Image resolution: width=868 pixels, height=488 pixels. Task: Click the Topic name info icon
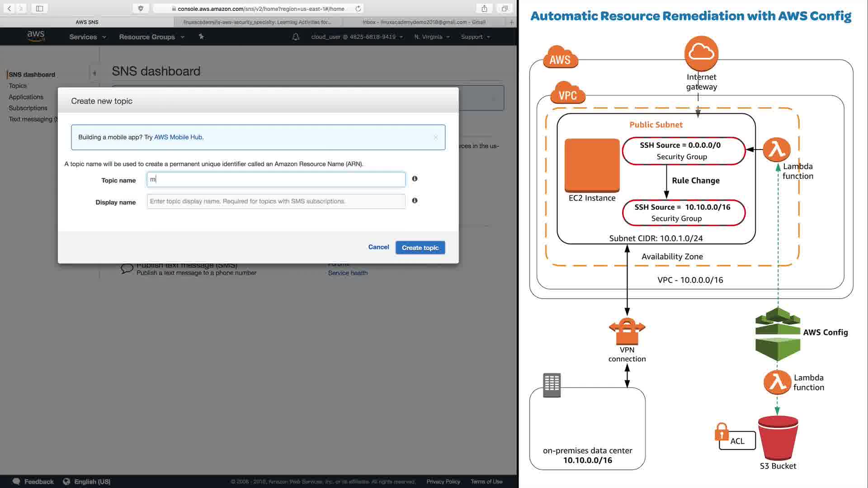(x=415, y=179)
